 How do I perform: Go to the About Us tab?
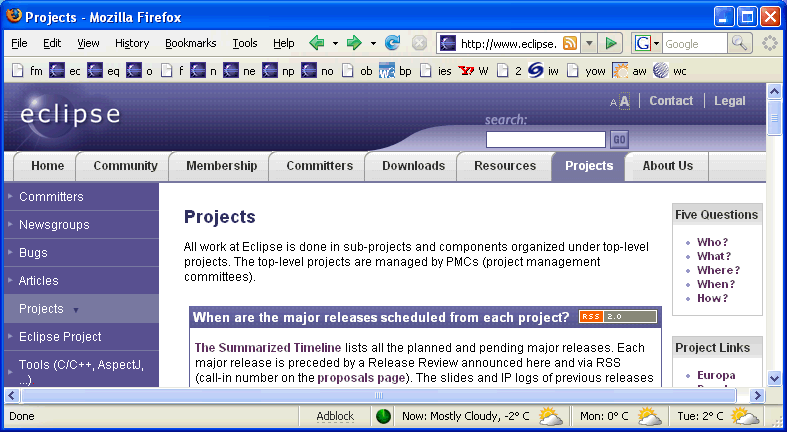(668, 166)
